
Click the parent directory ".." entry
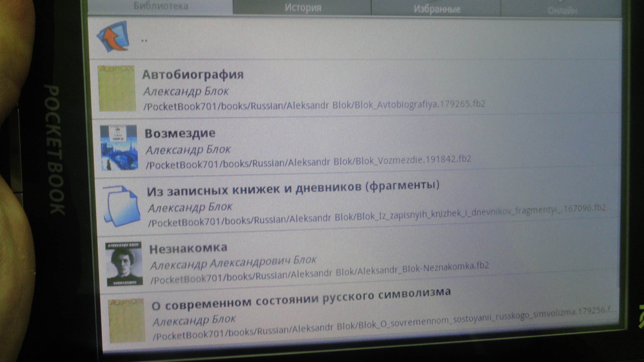(144, 40)
